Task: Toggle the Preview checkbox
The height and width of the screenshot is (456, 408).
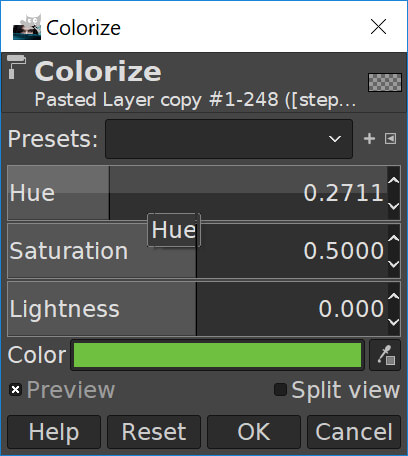Action: (x=15, y=390)
